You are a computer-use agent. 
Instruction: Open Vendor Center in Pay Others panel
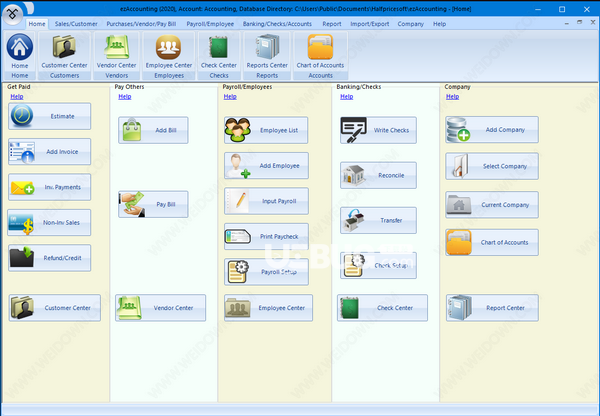click(x=161, y=308)
